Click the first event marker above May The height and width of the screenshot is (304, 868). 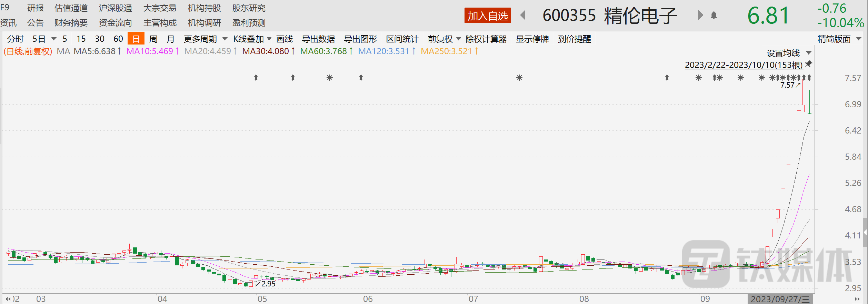point(256,78)
